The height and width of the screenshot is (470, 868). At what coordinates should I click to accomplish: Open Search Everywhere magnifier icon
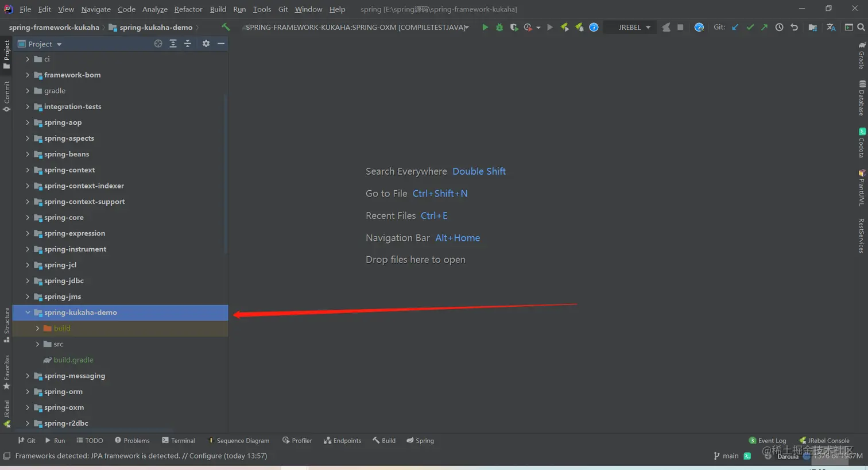tap(861, 27)
